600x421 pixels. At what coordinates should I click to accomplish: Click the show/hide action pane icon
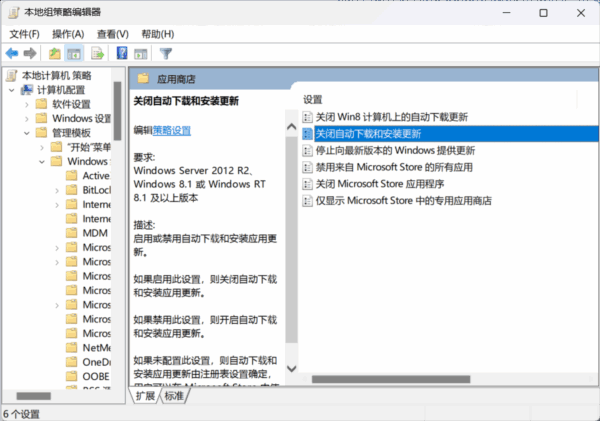[141, 53]
